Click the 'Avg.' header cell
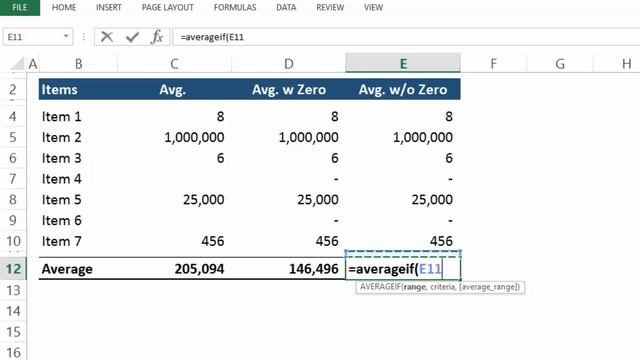The height and width of the screenshot is (360, 640). 174,89
